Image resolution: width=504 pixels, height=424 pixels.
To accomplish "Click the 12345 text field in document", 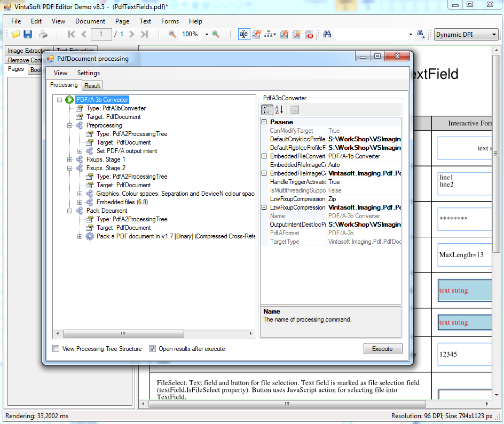I will coord(464,354).
